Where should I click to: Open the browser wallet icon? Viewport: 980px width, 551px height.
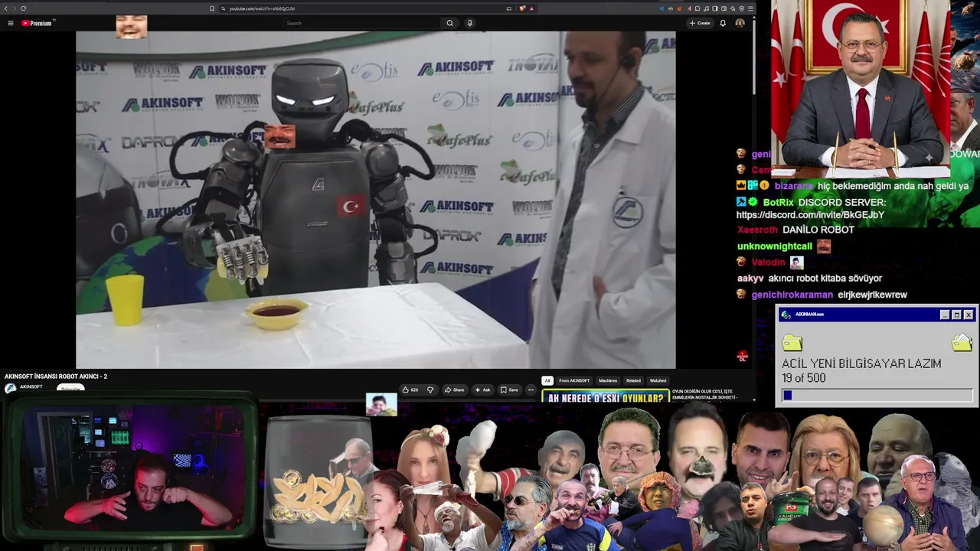(724, 8)
